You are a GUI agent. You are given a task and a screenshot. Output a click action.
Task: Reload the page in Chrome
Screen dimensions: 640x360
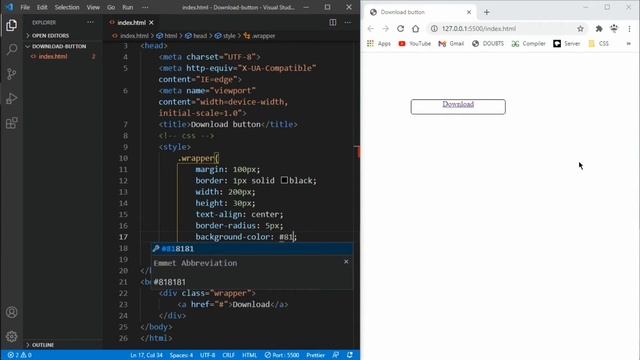click(x=400, y=29)
